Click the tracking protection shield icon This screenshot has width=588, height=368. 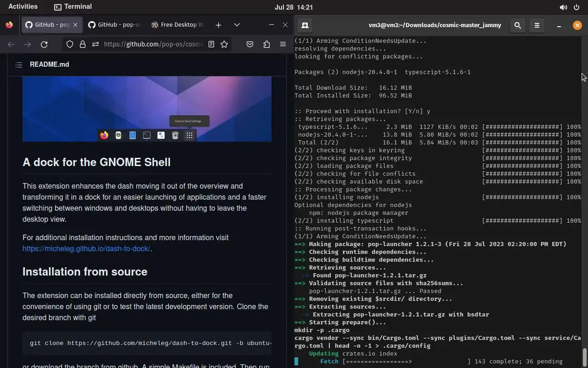tap(70, 44)
